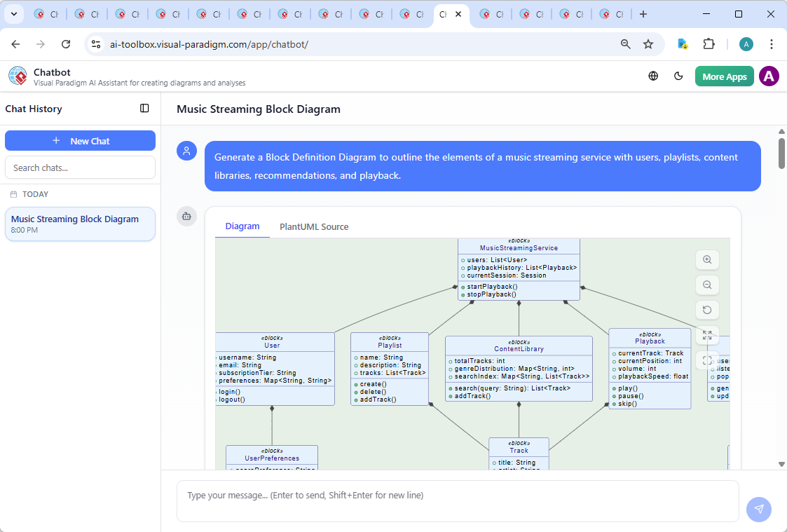The height and width of the screenshot is (532, 787).
Task: Toggle bookmark star for the current page
Action: [x=649, y=43]
